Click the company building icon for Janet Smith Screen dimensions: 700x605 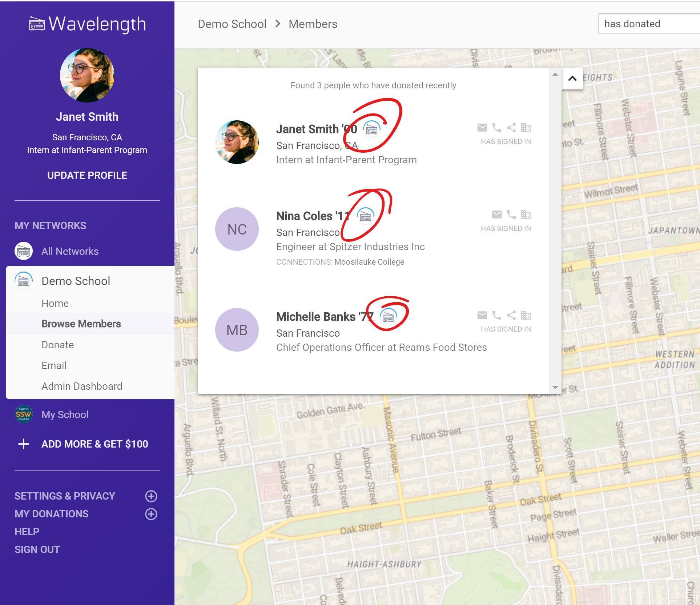point(526,128)
